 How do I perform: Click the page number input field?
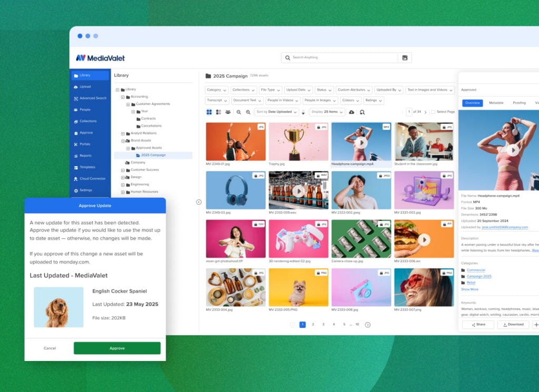pos(410,112)
